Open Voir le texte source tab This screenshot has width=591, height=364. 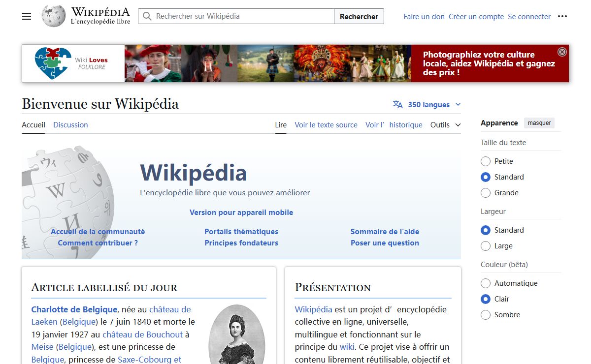(326, 125)
